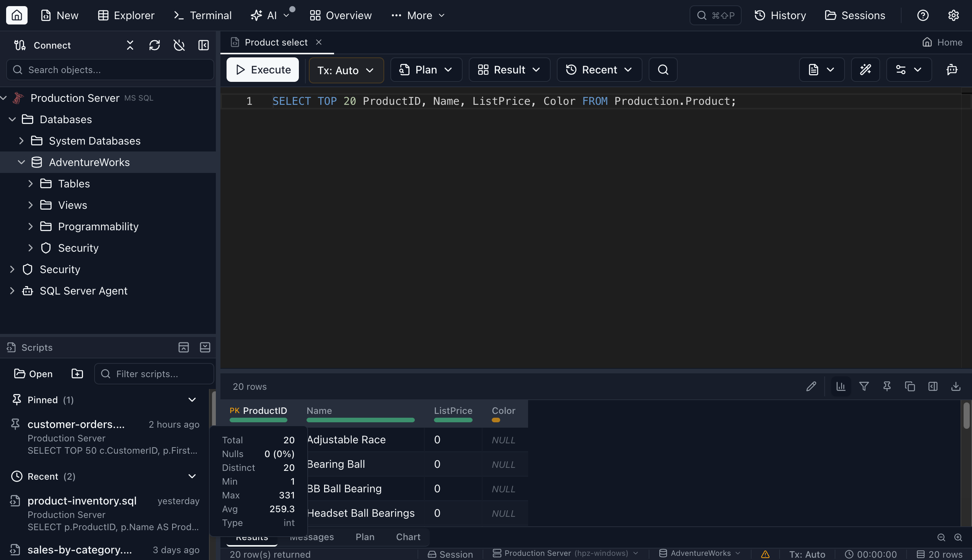Image resolution: width=972 pixels, height=560 pixels.
Task: Open the query settings sliders dropdown
Action: coord(909,70)
